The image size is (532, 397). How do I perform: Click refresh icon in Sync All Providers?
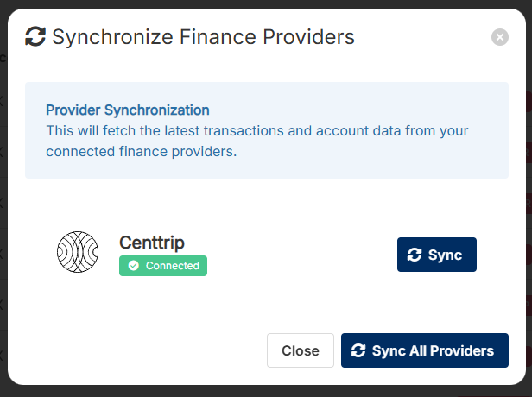pos(358,350)
